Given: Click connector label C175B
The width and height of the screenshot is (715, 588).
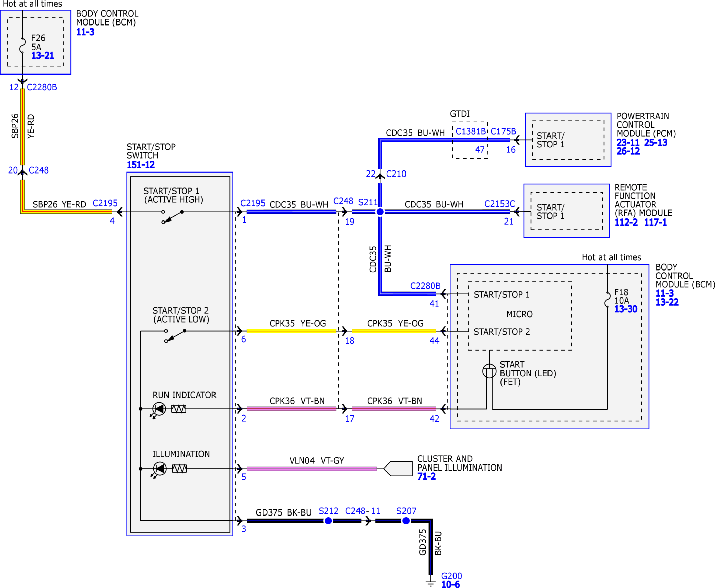Looking at the screenshot, I should (x=503, y=131).
